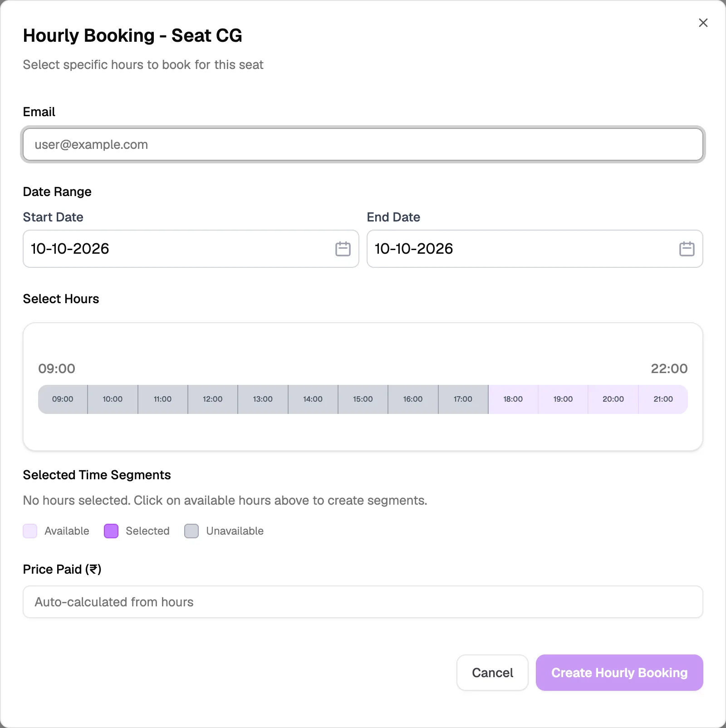726x728 pixels.
Task: Click the unavailable 11:00 hour slot
Action: pyautogui.click(x=163, y=399)
